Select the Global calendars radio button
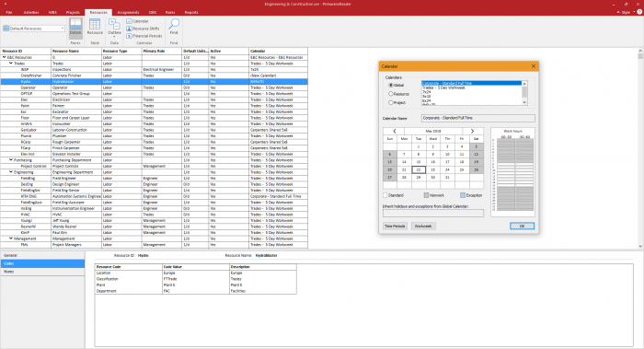Screen dimensions: 644x349 pos(391,85)
